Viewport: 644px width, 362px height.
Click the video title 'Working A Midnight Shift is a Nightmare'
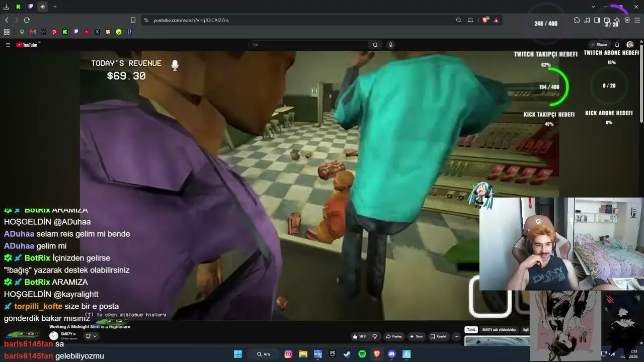(x=90, y=327)
